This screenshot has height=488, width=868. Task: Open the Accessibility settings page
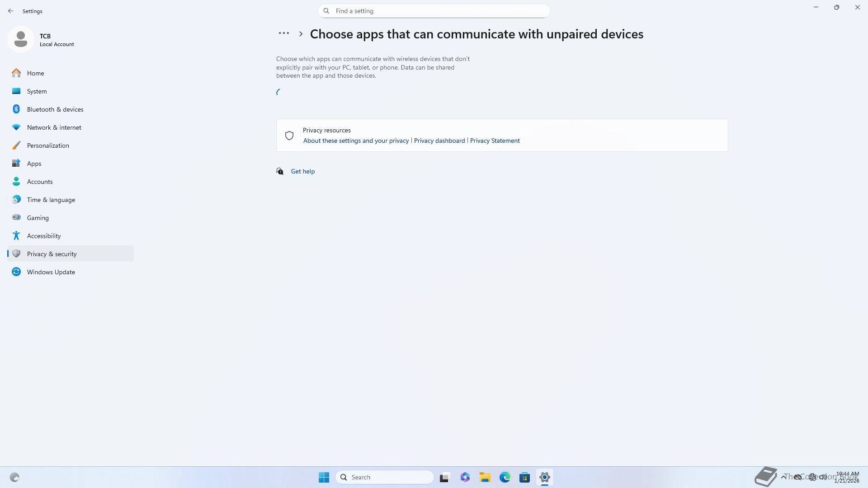pos(43,236)
